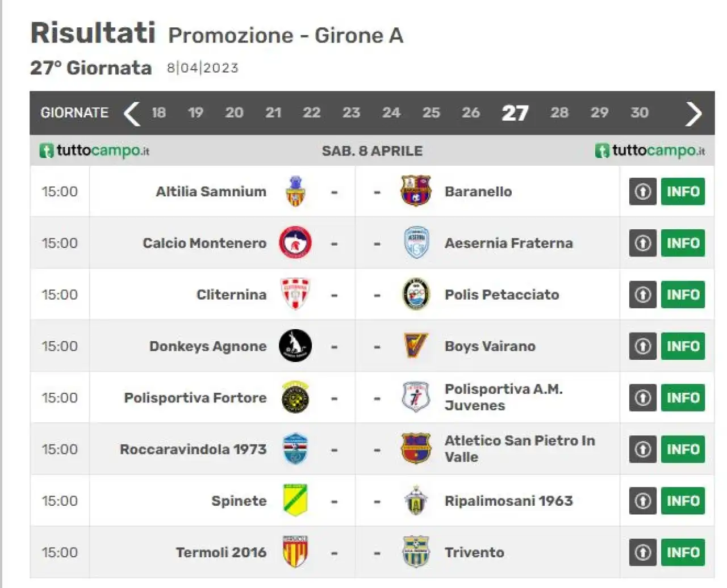Click the tuttocampo.it logo at left

pos(94,150)
